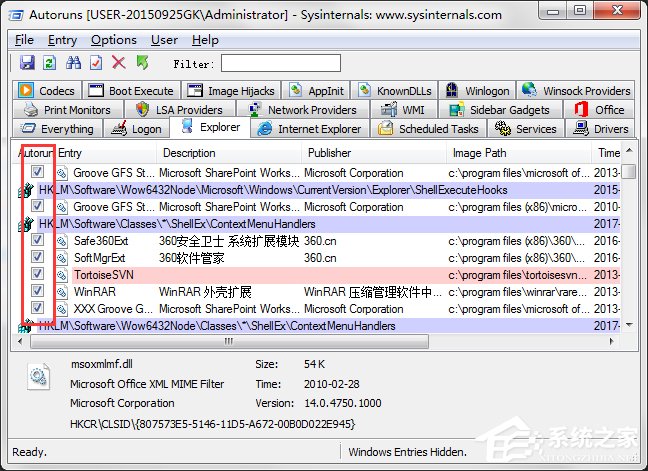
Task: Sort the list by Publisher column header
Action: [329, 153]
